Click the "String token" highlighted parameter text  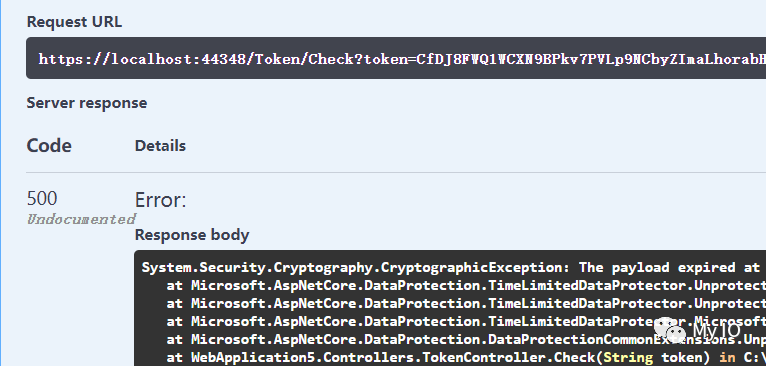tap(657, 357)
